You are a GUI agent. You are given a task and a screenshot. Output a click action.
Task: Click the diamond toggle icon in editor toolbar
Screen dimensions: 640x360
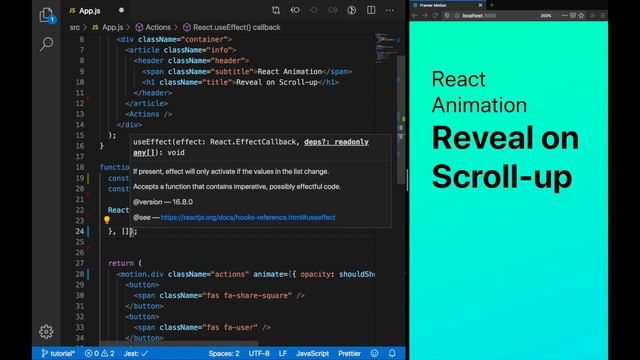tap(314, 11)
